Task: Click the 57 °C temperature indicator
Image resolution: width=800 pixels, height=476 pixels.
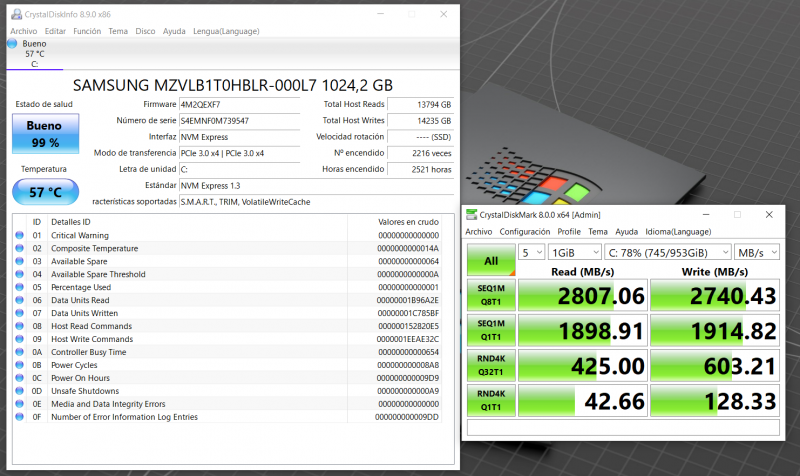Action: coord(43,191)
